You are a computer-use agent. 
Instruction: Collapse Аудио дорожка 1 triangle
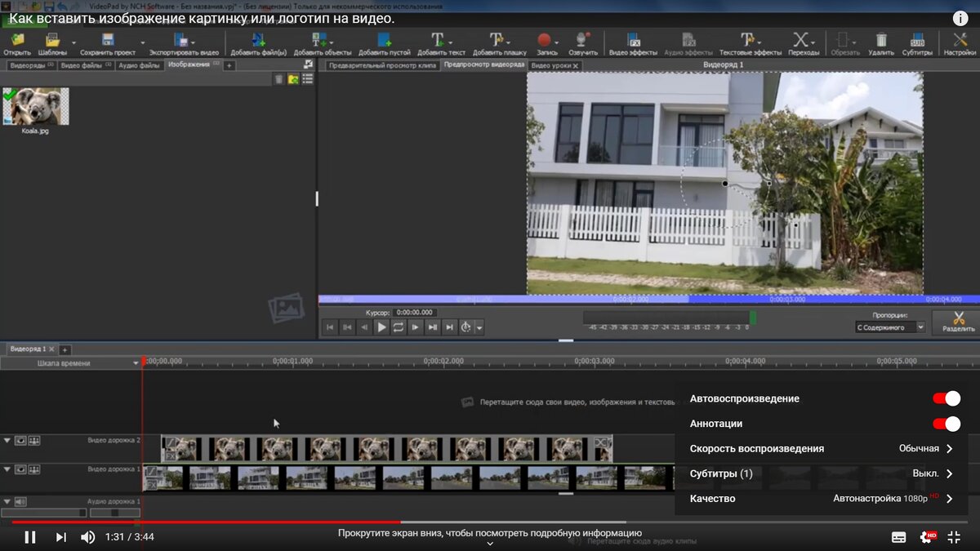pos(7,501)
